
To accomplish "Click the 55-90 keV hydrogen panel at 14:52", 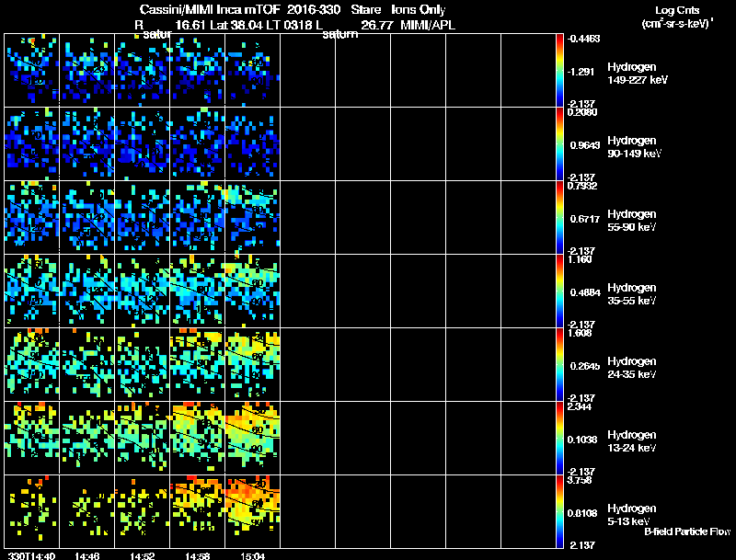I will pyautogui.click(x=143, y=217).
